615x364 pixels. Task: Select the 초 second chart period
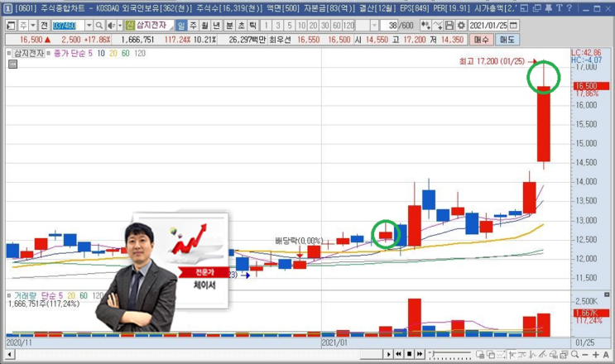[242, 26]
